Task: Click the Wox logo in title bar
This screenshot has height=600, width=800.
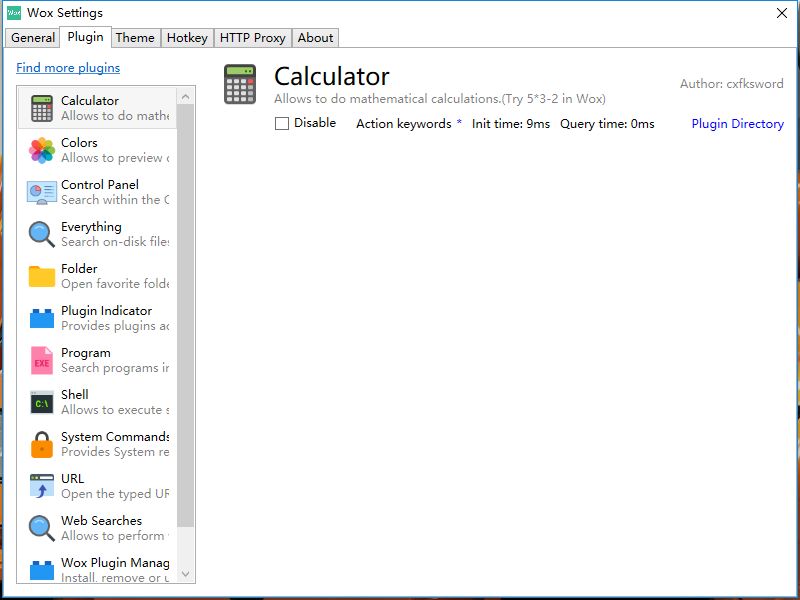Action: click(x=14, y=13)
